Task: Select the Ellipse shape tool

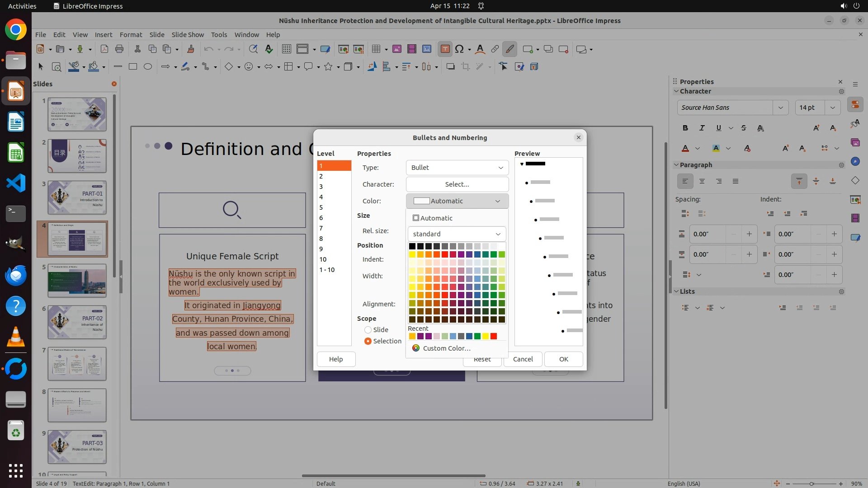Action: (147, 66)
